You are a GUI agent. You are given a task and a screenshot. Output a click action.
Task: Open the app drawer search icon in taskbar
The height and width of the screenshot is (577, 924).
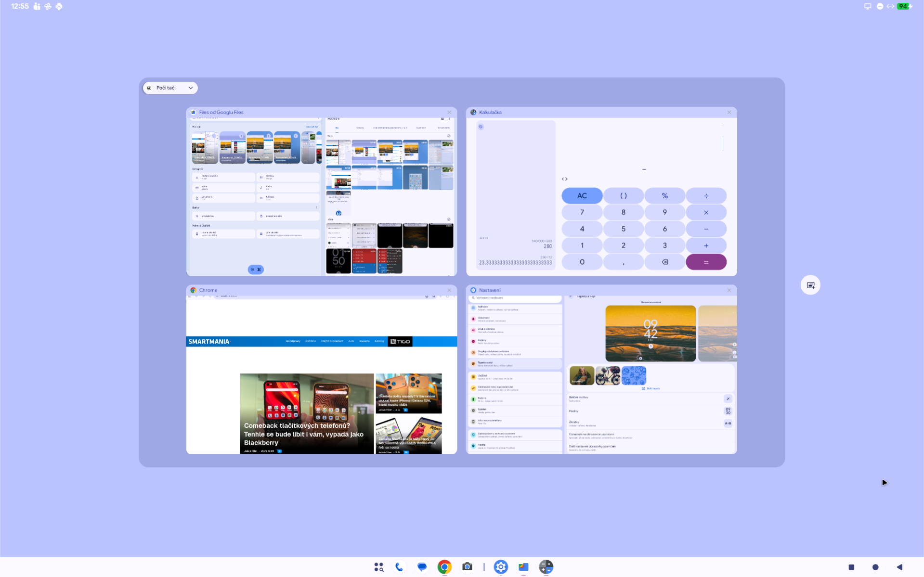coord(379,567)
